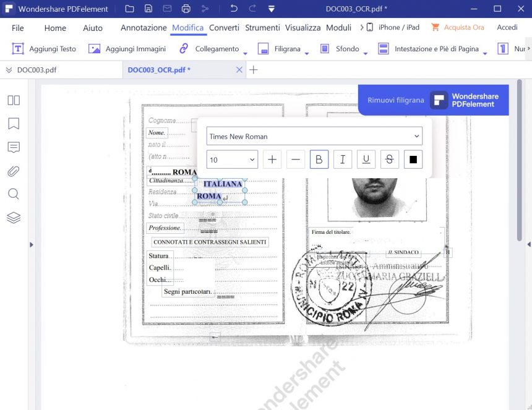This screenshot has height=410, width=532.
Task: Open the search panel
Action: tap(14, 194)
